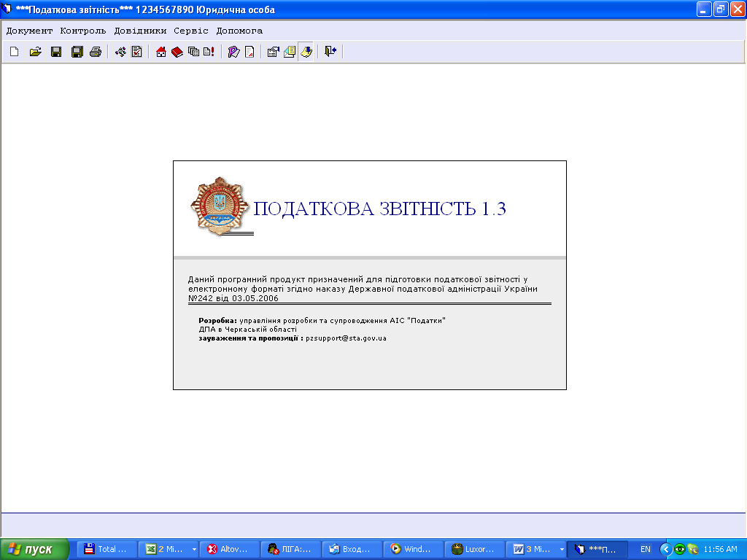Switch to Altova taskbar button
Image resolution: width=747 pixels, height=560 pixels.
(230, 549)
